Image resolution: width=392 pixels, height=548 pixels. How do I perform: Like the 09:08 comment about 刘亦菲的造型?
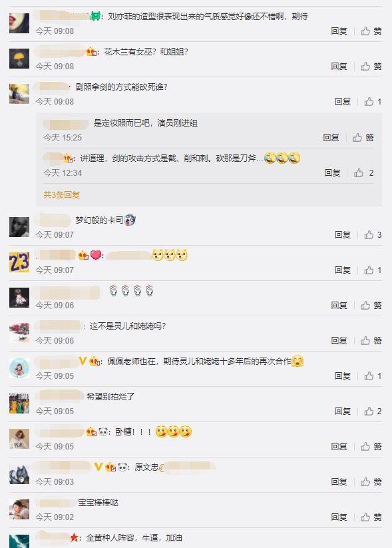coord(371,31)
